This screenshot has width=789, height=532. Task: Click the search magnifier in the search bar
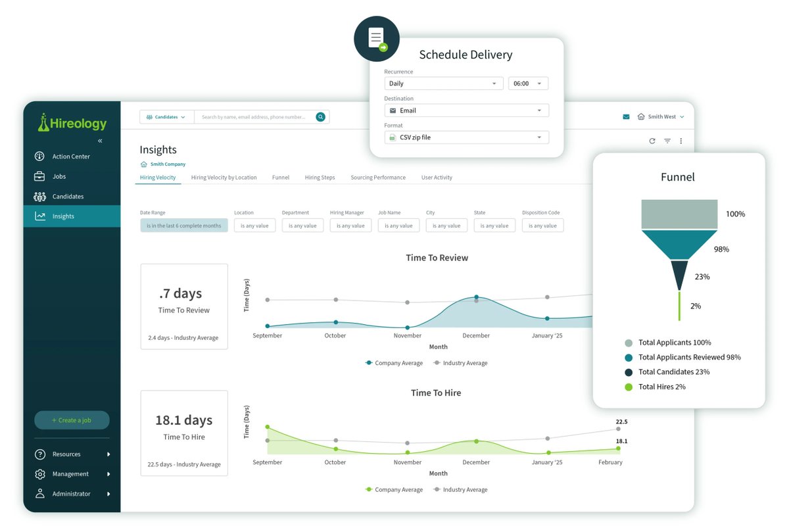click(x=320, y=116)
